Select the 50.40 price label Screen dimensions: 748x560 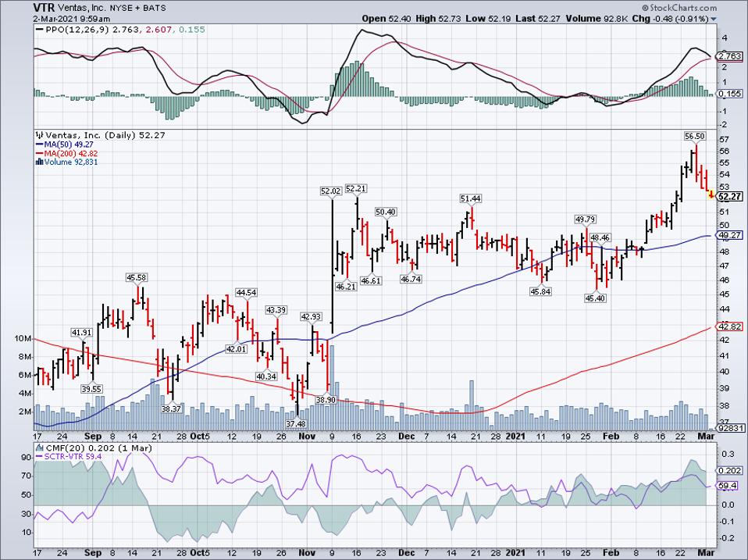[386, 212]
